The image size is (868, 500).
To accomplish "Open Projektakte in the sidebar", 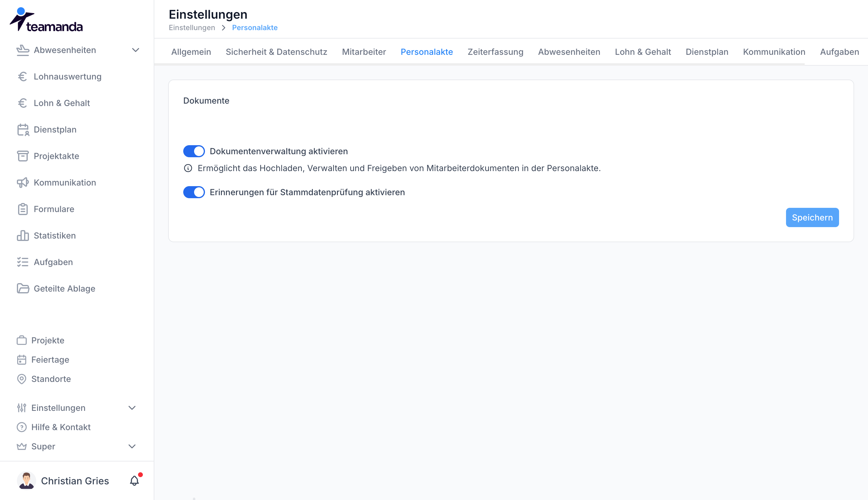I will (x=56, y=156).
